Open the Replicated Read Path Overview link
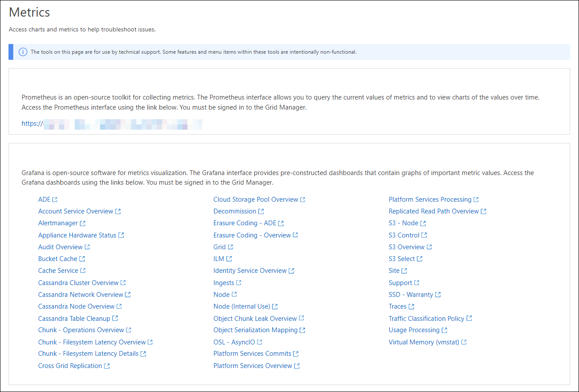This screenshot has height=392, width=579. coord(434,211)
